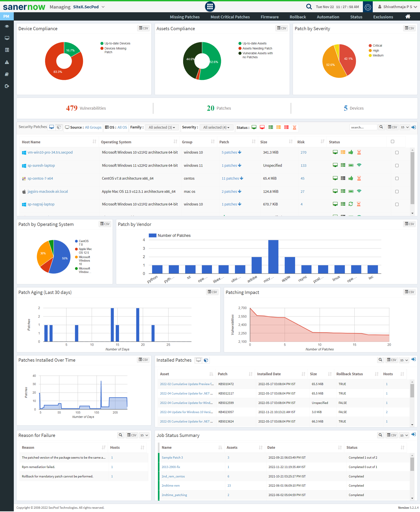Open the sp-suresh-laptop host link
The width and height of the screenshot is (420, 512).
point(41,165)
